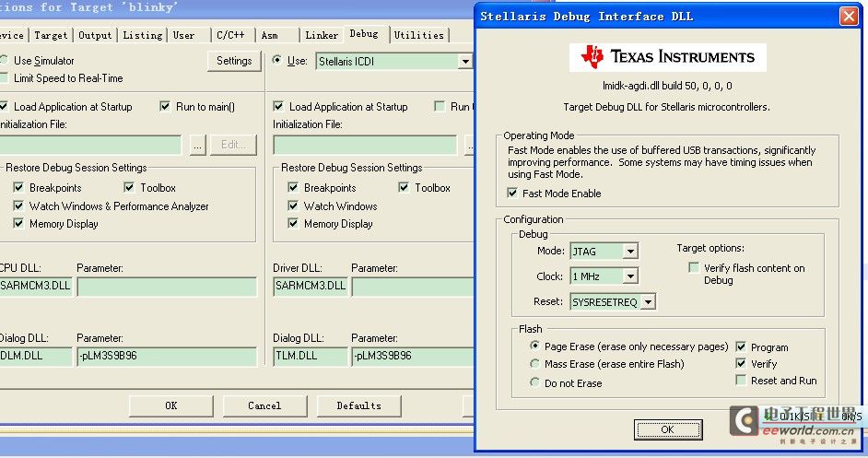The width and height of the screenshot is (868, 458).
Task: Select the Use hardware debugger radio button
Action: click(276, 60)
